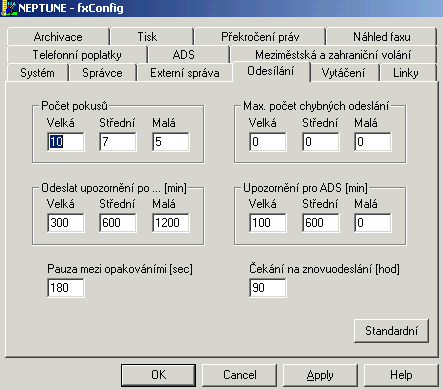443x390 pixels.
Task: Open Help for this dialog
Action: click(401, 375)
